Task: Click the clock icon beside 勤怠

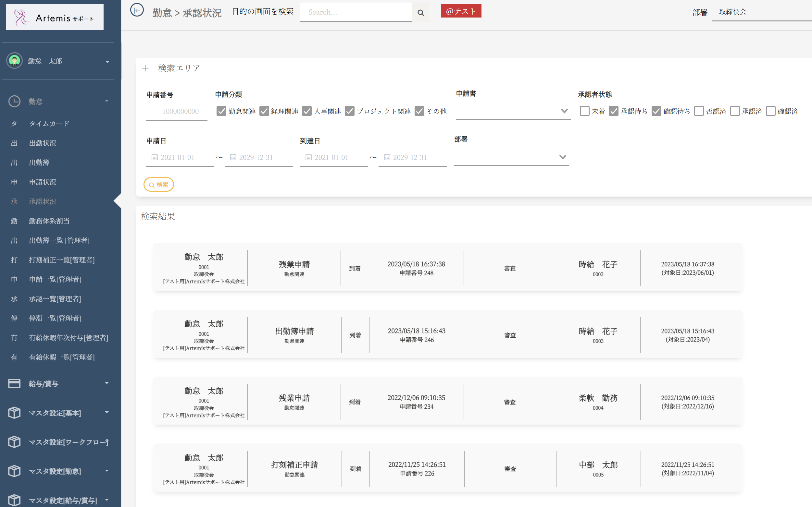Action: (x=14, y=101)
